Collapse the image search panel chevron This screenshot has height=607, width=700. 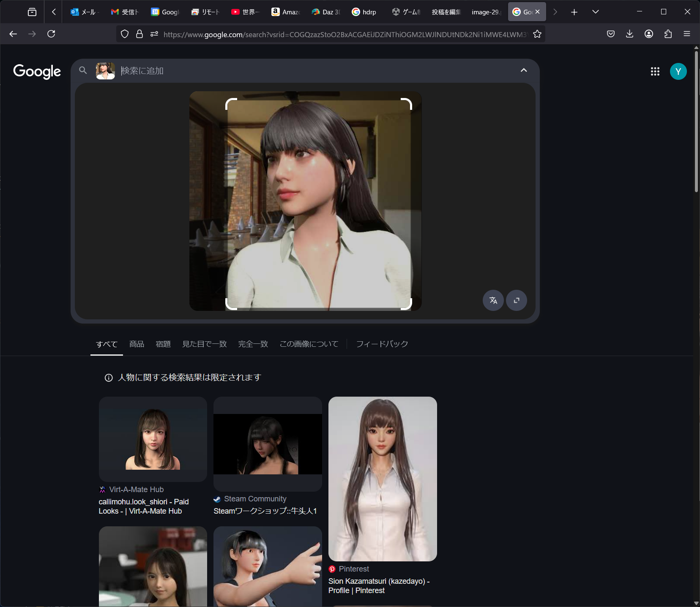point(523,71)
